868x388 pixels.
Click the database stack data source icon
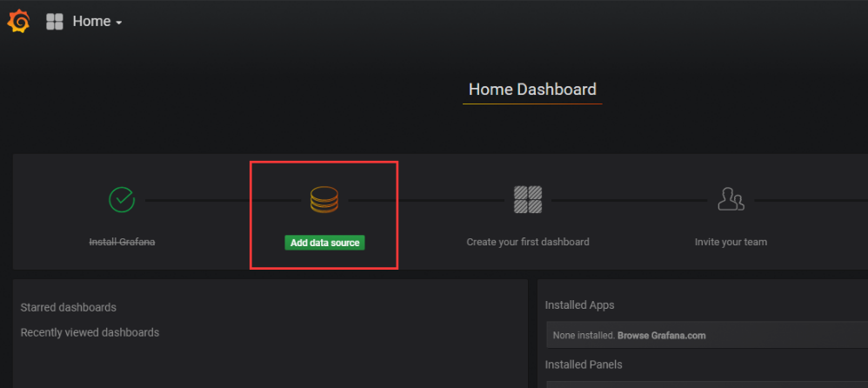[324, 200]
